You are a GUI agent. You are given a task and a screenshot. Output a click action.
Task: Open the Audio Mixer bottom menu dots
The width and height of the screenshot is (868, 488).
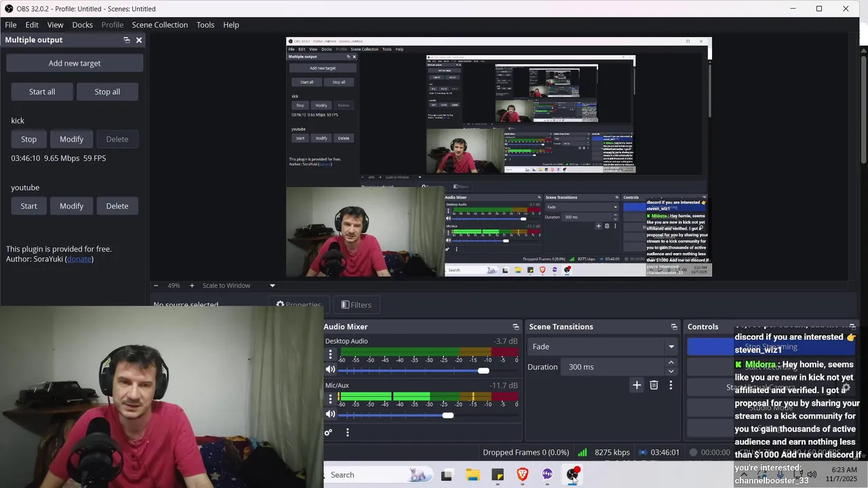coord(347,432)
